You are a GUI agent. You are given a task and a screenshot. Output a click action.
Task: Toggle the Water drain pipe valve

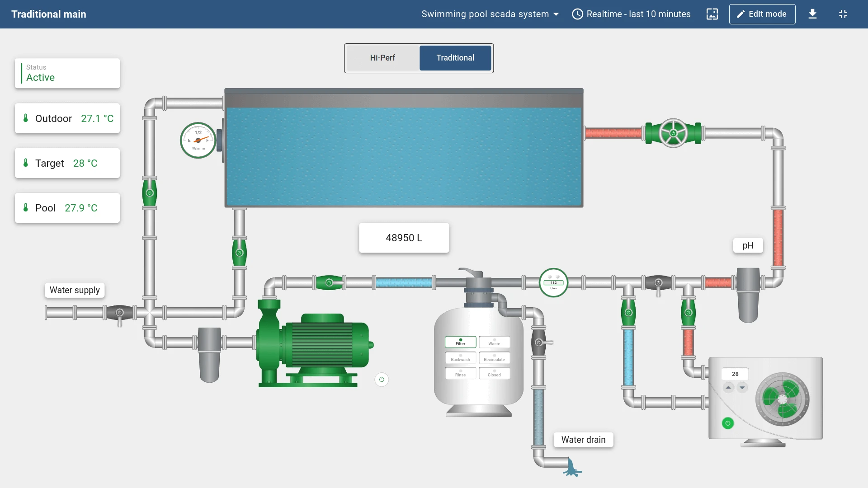(x=539, y=343)
